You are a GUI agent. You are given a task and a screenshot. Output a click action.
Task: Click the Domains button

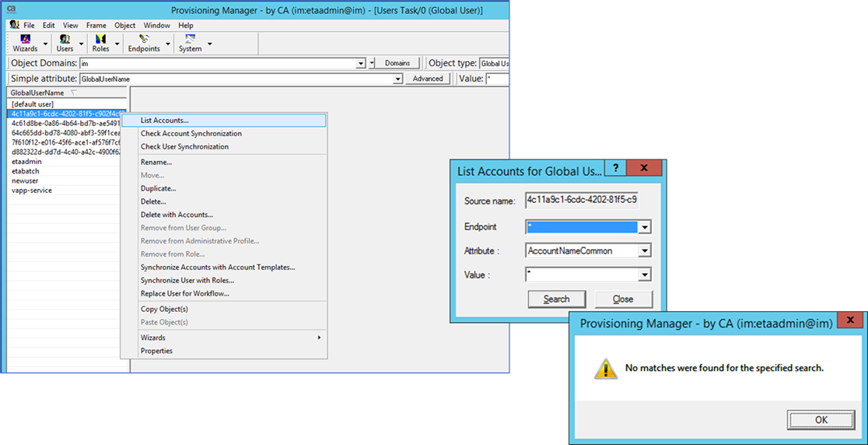(397, 64)
